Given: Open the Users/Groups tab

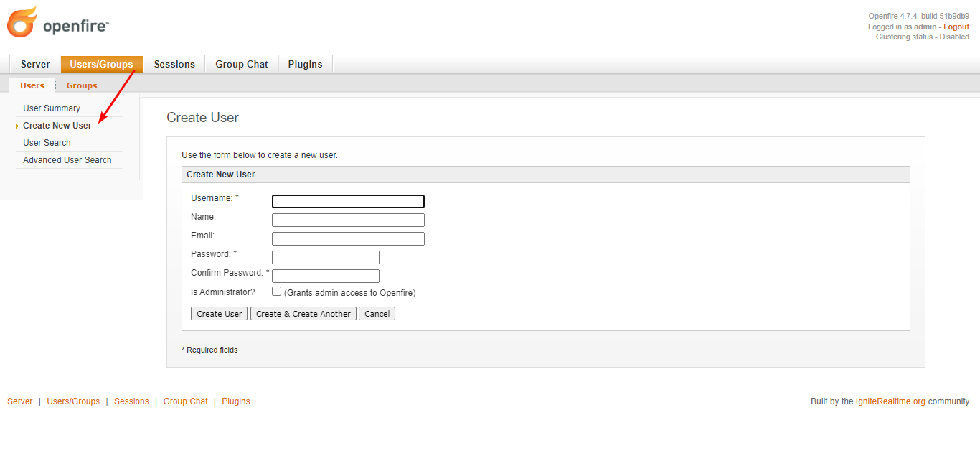Looking at the screenshot, I should 101,64.
